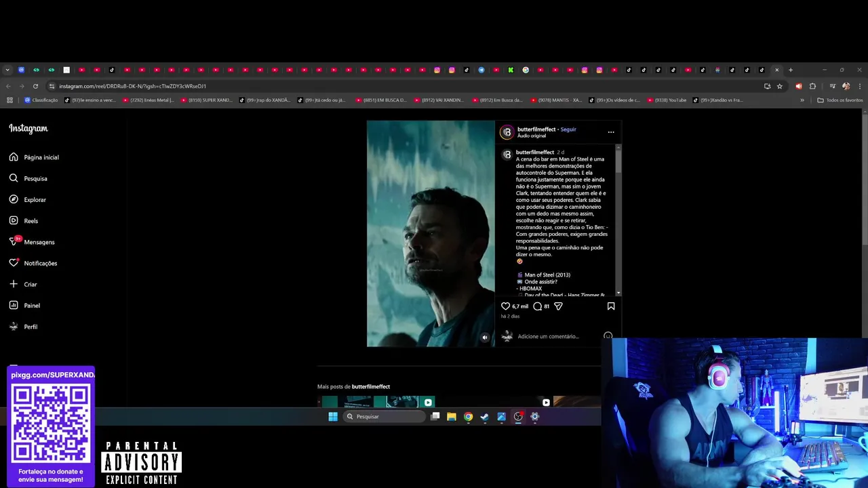Open OBS Studio from the taskbar
This screenshot has width=868, height=488.
(x=518, y=417)
